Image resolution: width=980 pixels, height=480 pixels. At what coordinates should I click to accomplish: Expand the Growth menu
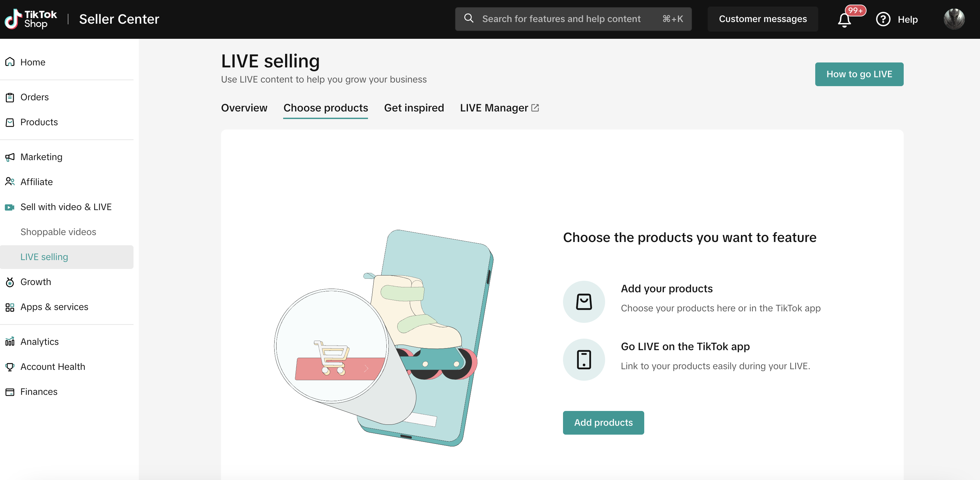coord(36,282)
